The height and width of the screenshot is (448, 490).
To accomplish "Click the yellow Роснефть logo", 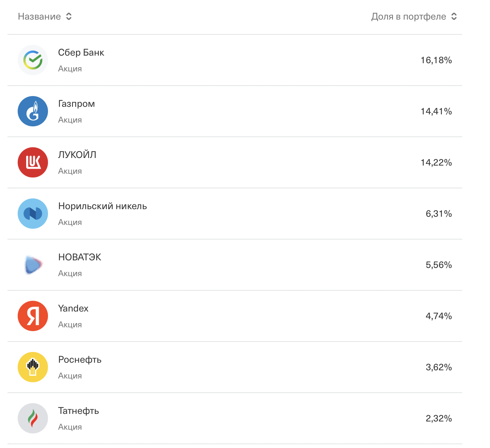I will tap(33, 367).
